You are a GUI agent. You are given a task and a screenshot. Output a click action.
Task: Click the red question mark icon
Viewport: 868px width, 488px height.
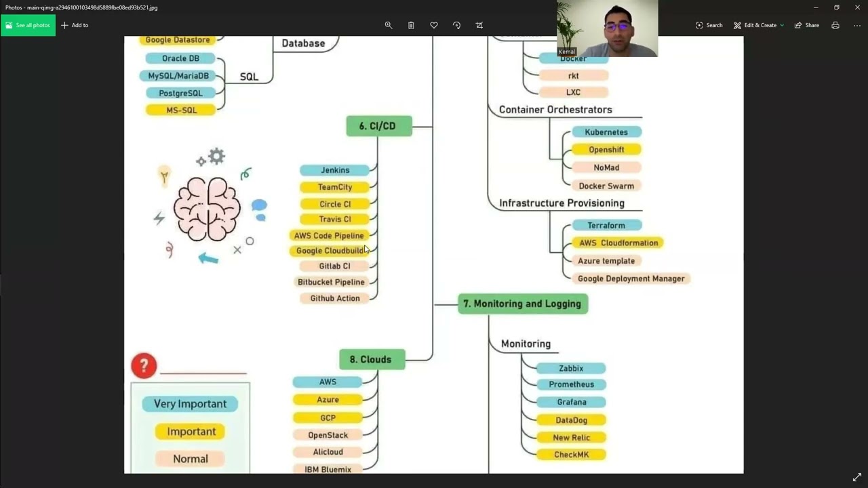(144, 366)
